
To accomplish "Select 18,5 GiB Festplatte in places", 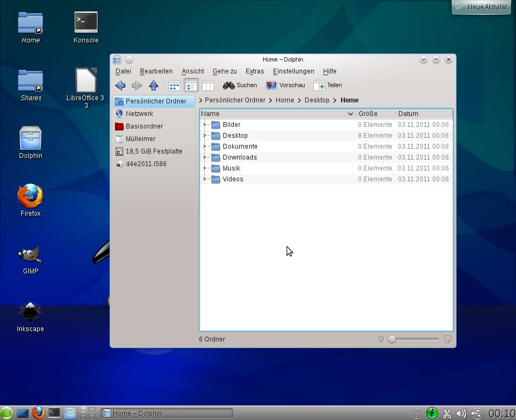I will (154, 151).
